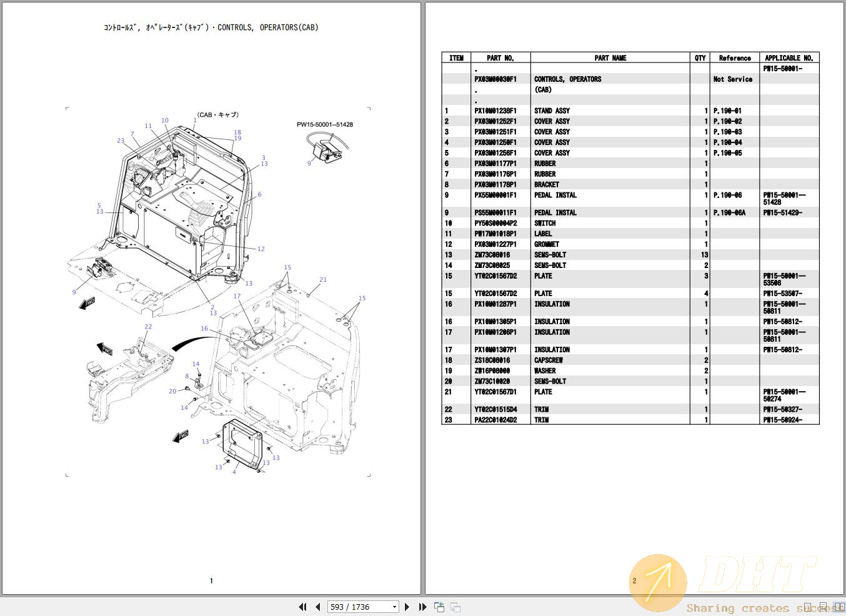Click callout number 21 in the diagram

323,280
